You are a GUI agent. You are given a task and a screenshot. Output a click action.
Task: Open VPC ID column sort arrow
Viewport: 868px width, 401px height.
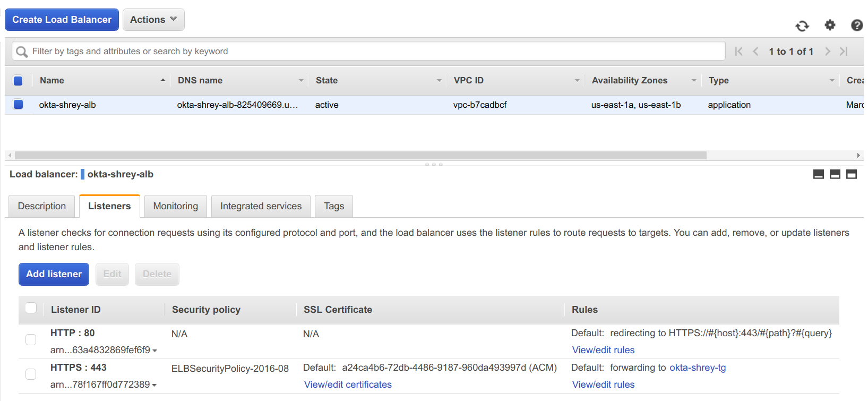[577, 81]
